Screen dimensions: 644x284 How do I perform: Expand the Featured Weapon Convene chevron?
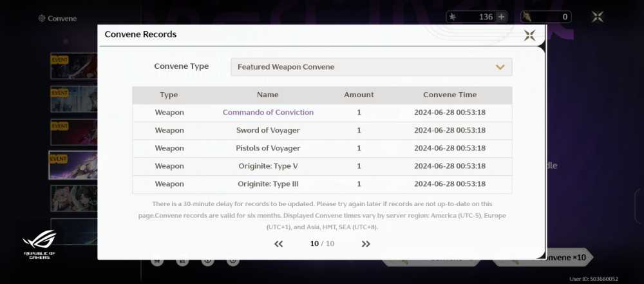[x=500, y=67]
